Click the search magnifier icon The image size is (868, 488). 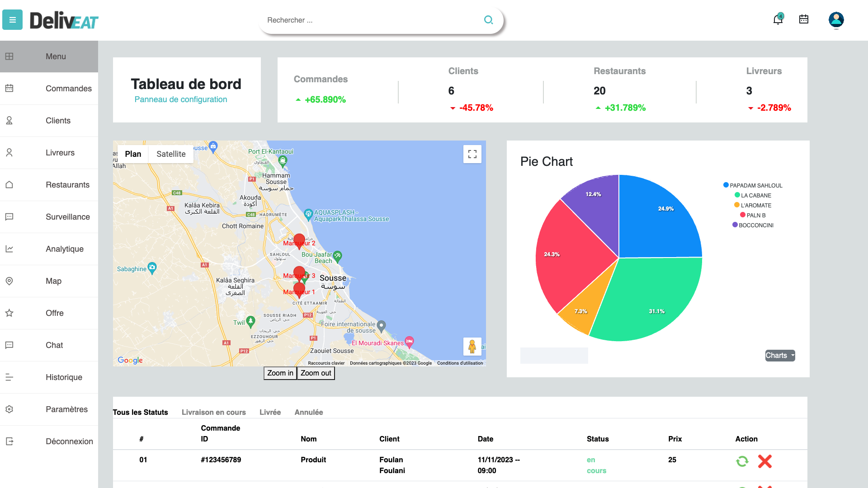[489, 20]
